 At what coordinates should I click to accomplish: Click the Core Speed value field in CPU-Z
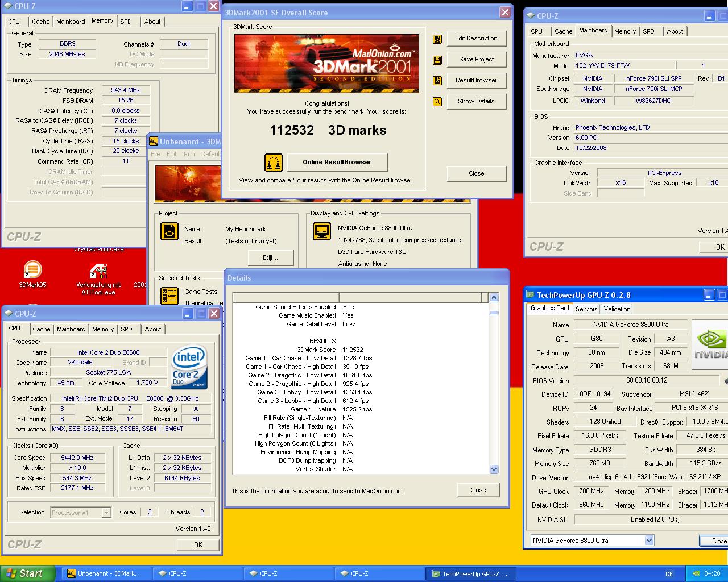coord(77,458)
